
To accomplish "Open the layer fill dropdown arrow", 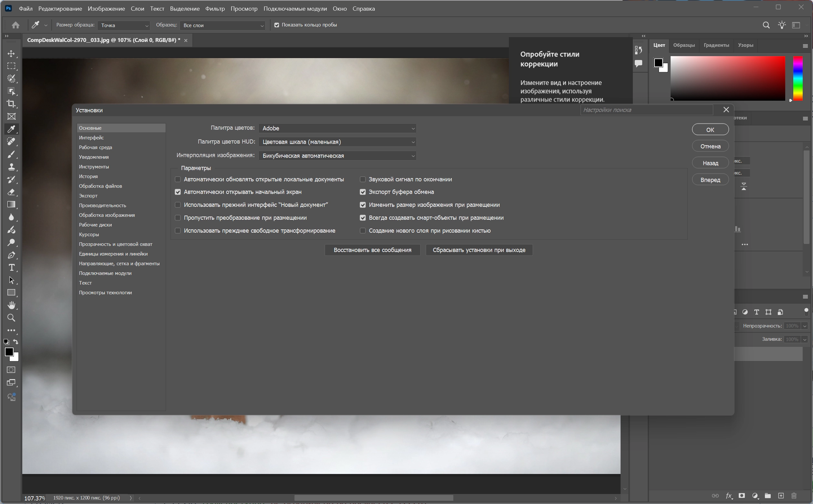I will coord(805,339).
